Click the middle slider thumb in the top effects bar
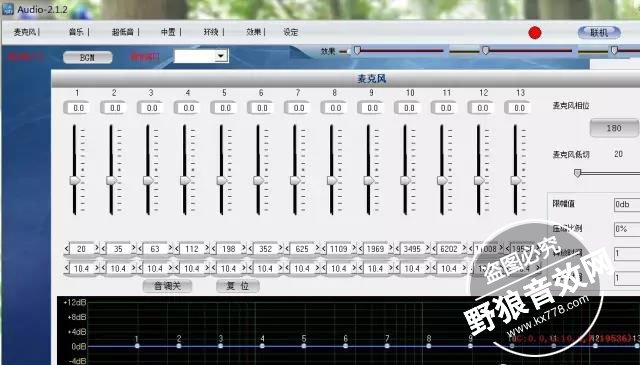Screen dimensions: 640x365 click(x=485, y=51)
